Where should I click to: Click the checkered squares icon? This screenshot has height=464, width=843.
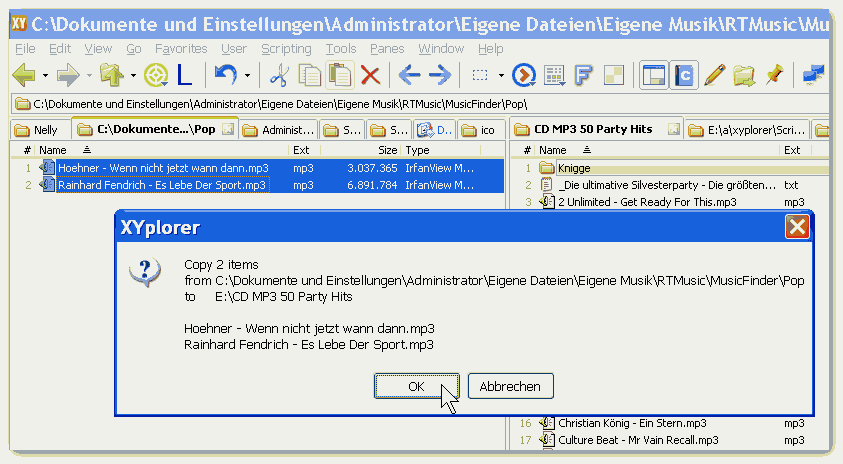[x=613, y=75]
